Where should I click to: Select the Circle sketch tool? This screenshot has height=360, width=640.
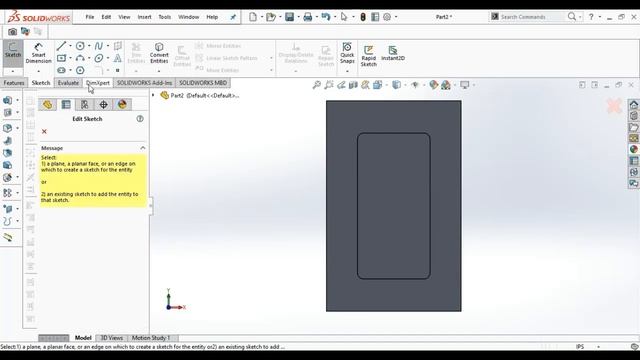[80, 46]
